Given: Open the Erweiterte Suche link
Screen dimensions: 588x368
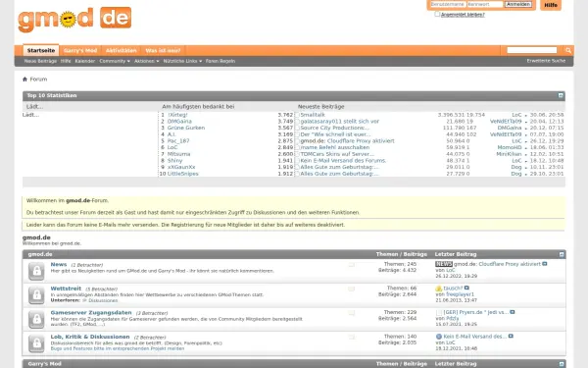Looking at the screenshot, I should tap(546, 61).
